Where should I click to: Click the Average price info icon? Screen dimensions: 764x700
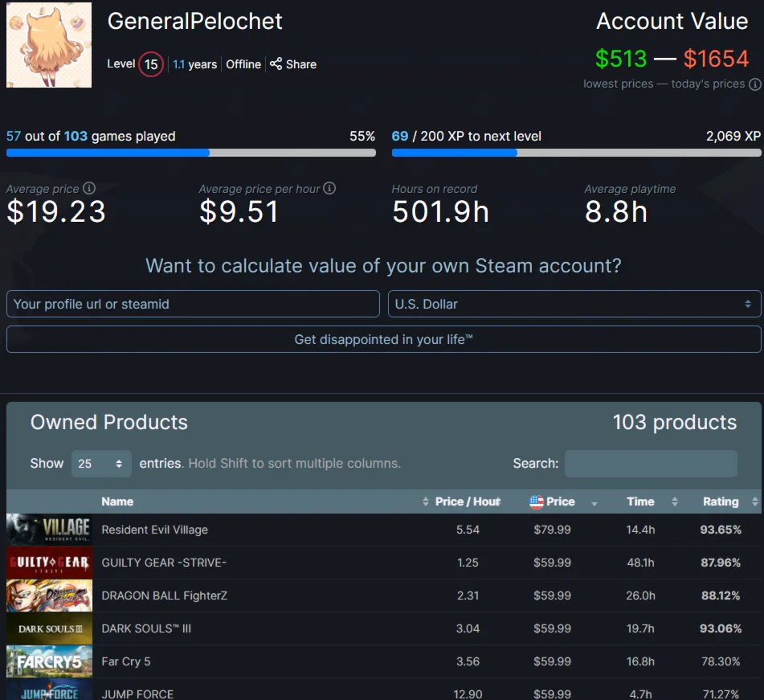[x=89, y=188]
